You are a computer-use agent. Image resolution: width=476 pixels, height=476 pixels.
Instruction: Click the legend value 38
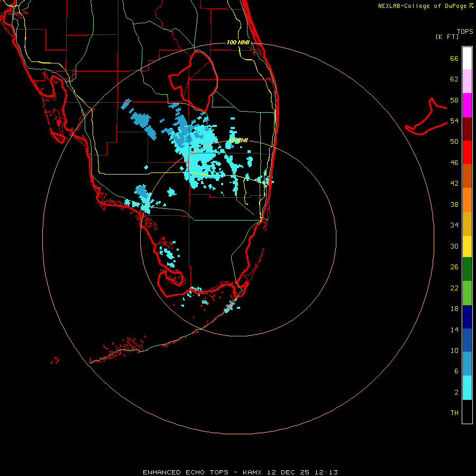454,204
